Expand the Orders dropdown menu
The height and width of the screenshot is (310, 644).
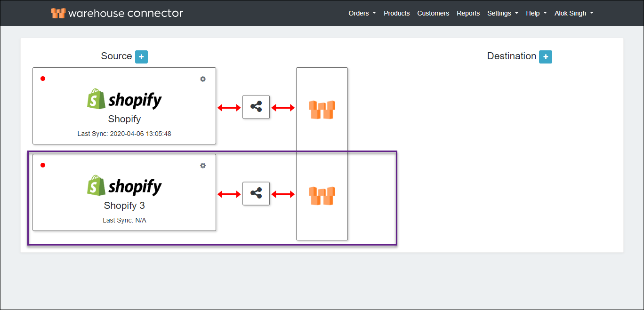tap(362, 13)
